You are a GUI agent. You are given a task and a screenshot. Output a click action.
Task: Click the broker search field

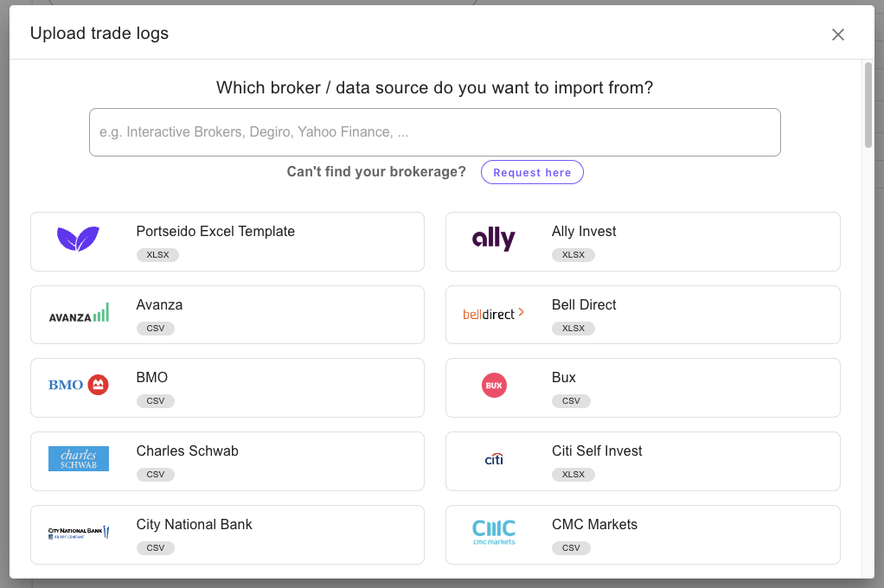pyautogui.click(x=435, y=131)
